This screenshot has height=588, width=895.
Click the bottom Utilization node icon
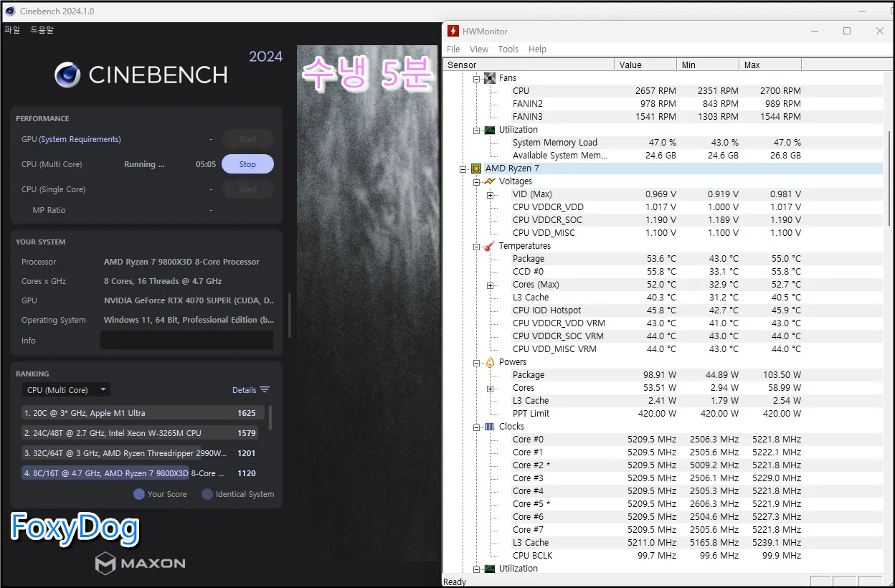(x=490, y=569)
